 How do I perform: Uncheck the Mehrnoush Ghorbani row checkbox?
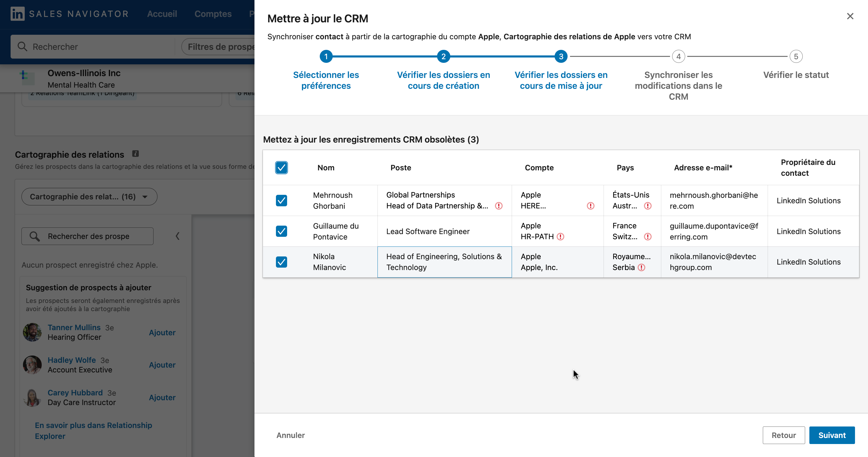pos(281,200)
